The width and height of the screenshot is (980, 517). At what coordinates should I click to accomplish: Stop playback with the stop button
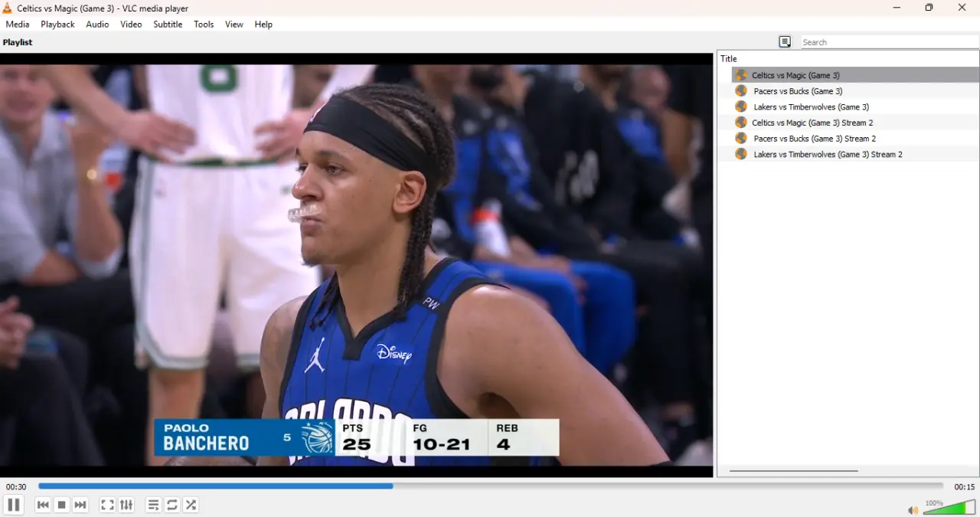62,505
